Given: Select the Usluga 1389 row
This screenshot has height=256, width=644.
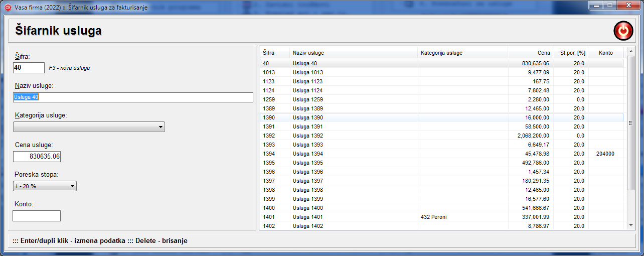Looking at the screenshot, I should tap(441, 108).
